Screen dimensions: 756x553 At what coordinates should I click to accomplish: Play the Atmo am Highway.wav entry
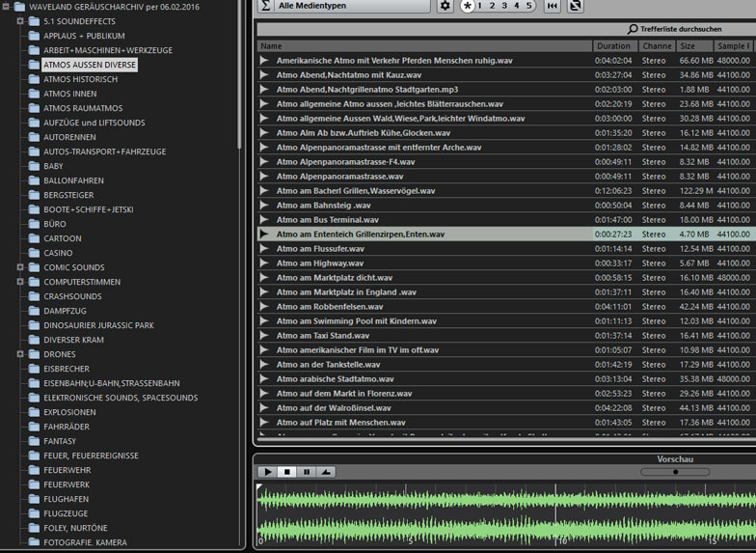[x=265, y=263]
